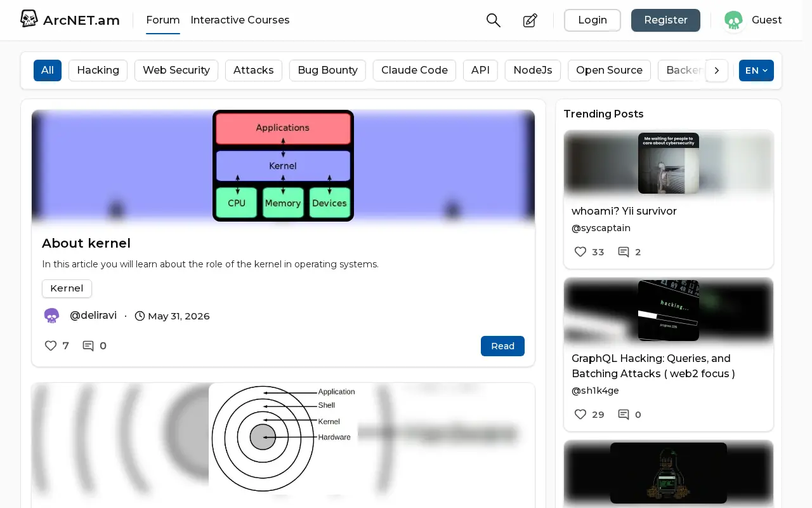Click the Register button
The image size is (812, 508).
click(x=665, y=20)
